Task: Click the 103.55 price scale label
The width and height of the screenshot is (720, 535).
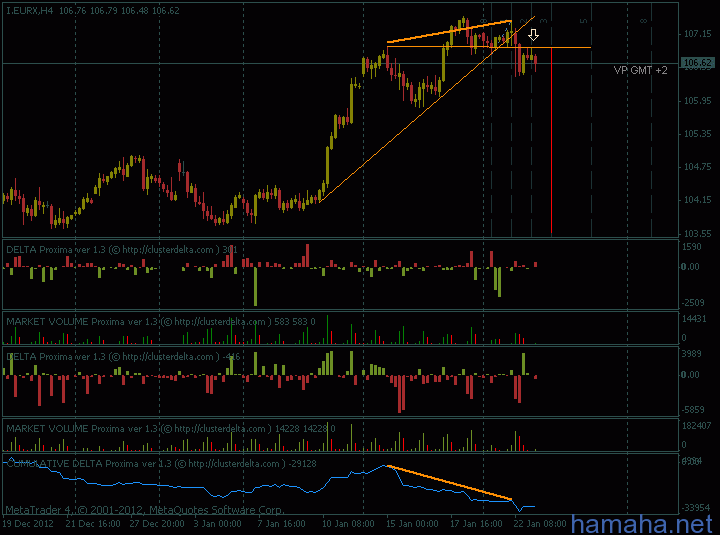Action: (x=697, y=234)
